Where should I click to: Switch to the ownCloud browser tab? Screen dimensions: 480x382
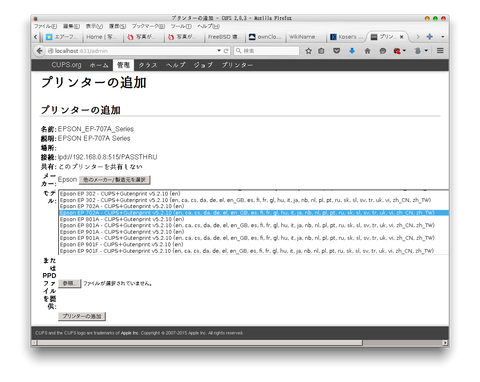(265, 37)
